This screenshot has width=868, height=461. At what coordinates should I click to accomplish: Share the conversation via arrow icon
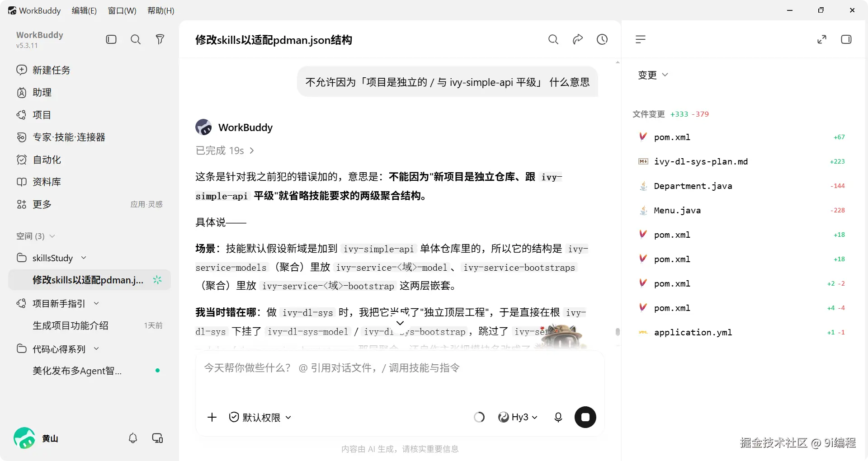pyautogui.click(x=578, y=39)
